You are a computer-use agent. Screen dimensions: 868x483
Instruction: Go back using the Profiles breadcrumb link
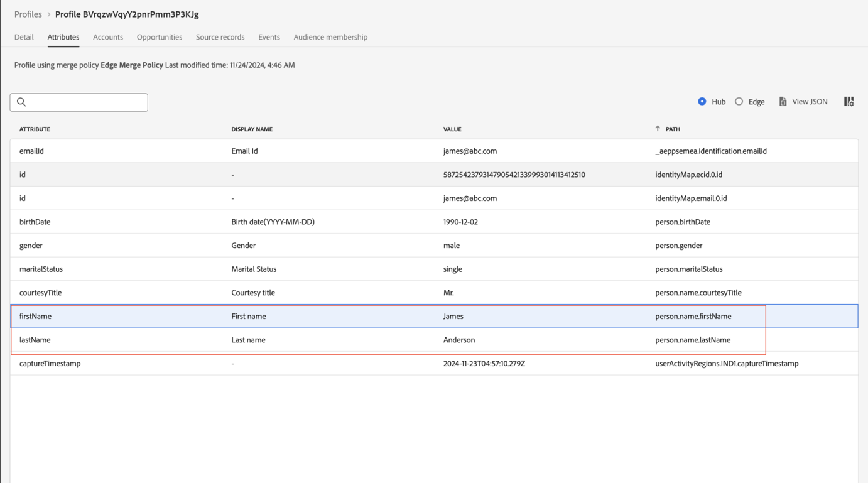click(28, 14)
